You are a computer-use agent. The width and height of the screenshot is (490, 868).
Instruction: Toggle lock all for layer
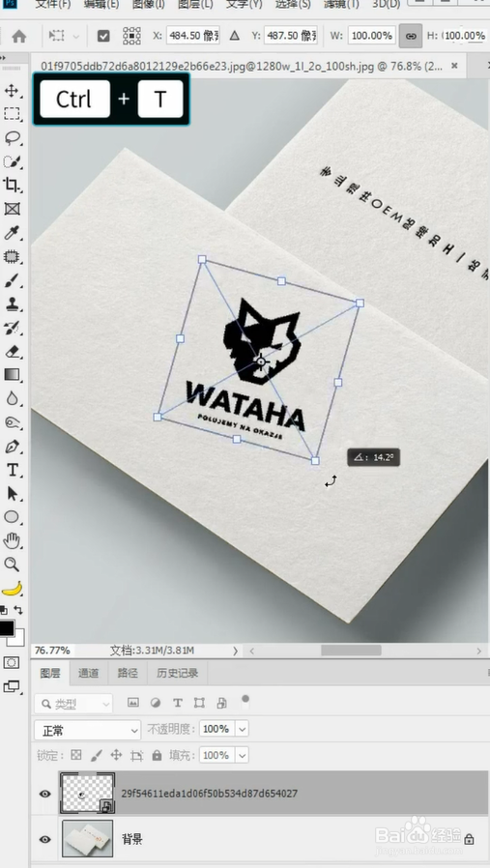(x=158, y=755)
